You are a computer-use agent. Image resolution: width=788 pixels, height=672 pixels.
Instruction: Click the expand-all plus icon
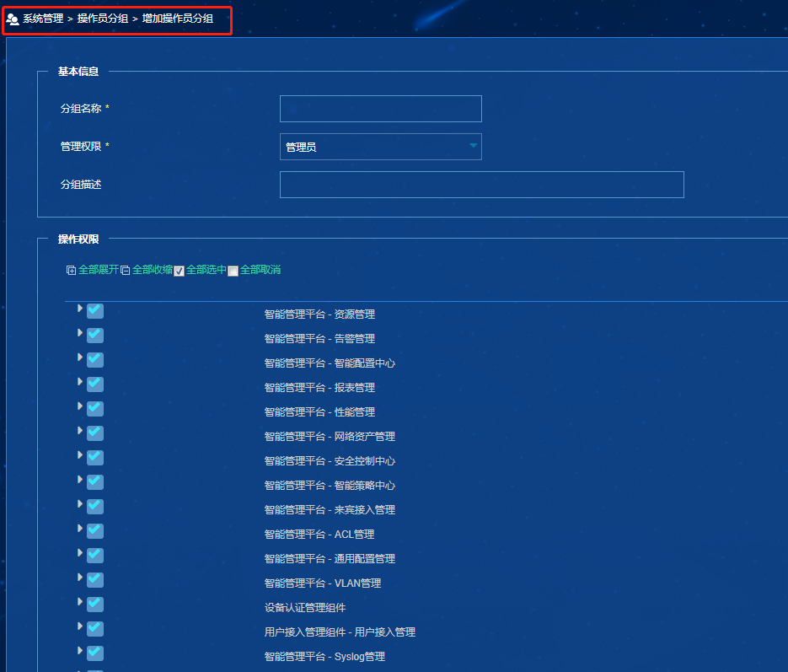click(71, 271)
